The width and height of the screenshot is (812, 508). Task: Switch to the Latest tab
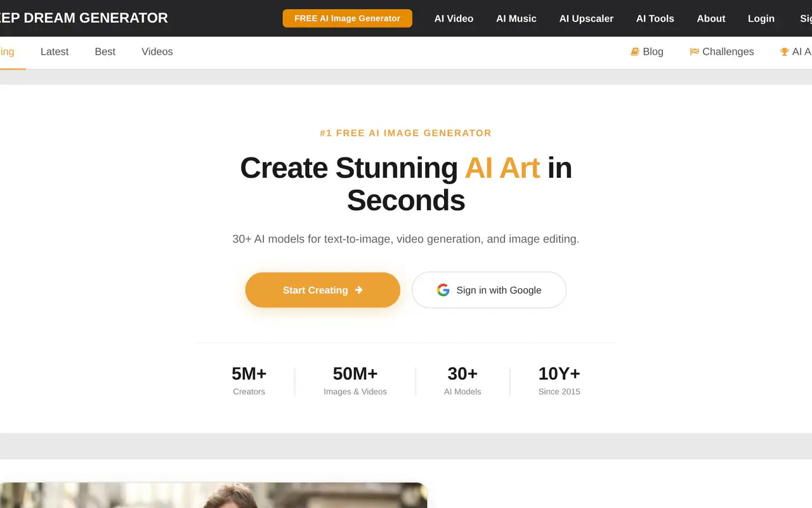click(x=55, y=52)
